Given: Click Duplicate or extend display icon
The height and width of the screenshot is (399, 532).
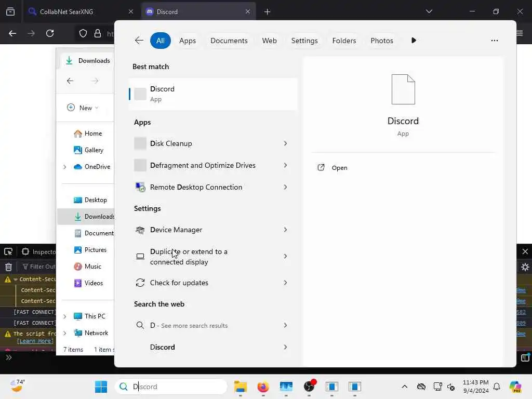Looking at the screenshot, I should click(140, 257).
